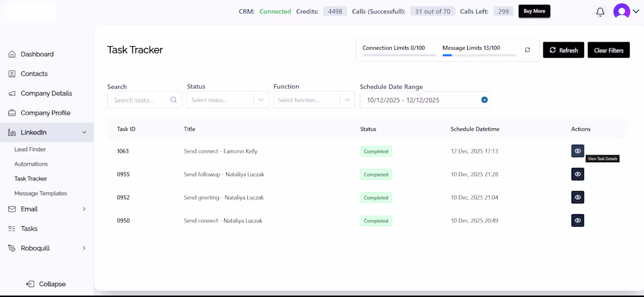Click the LinkedIn logo icon in sidebar

(12, 132)
